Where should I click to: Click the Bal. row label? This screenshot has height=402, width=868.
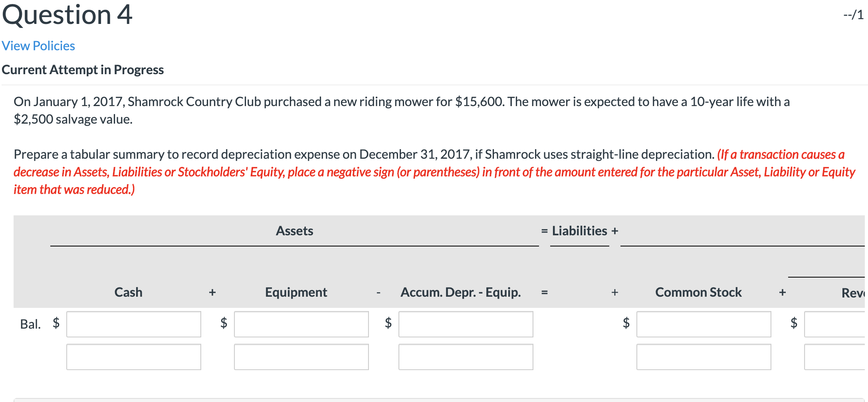[x=30, y=324]
